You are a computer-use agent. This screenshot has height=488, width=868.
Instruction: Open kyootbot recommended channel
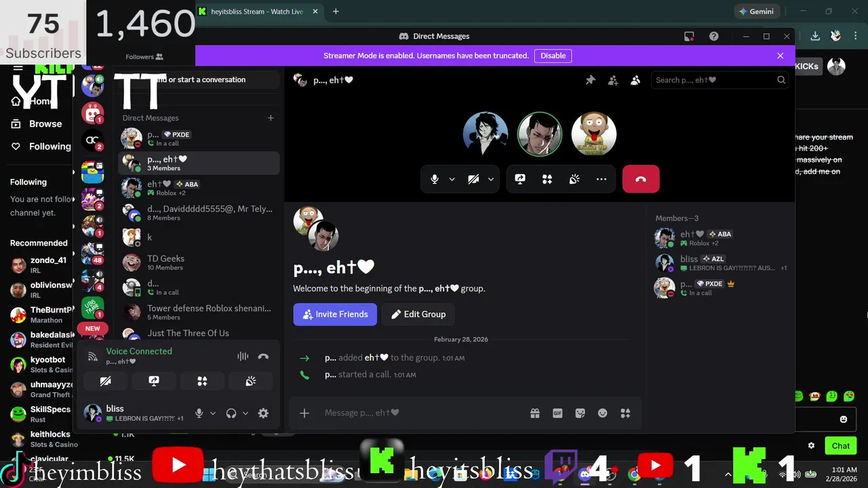point(39,365)
